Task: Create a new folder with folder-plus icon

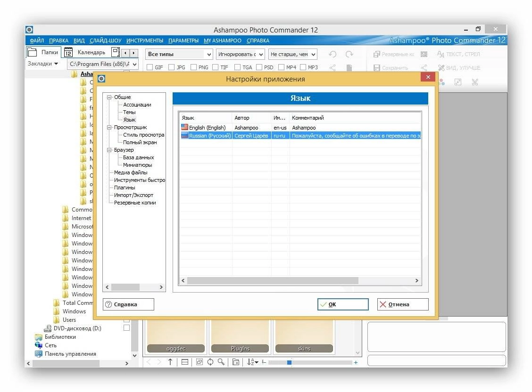Action: [x=236, y=362]
